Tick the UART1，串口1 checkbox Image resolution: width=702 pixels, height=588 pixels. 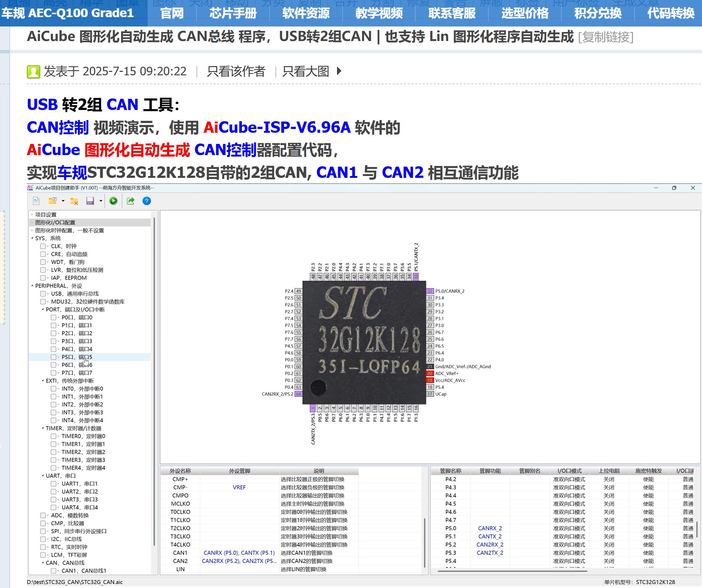point(53,484)
